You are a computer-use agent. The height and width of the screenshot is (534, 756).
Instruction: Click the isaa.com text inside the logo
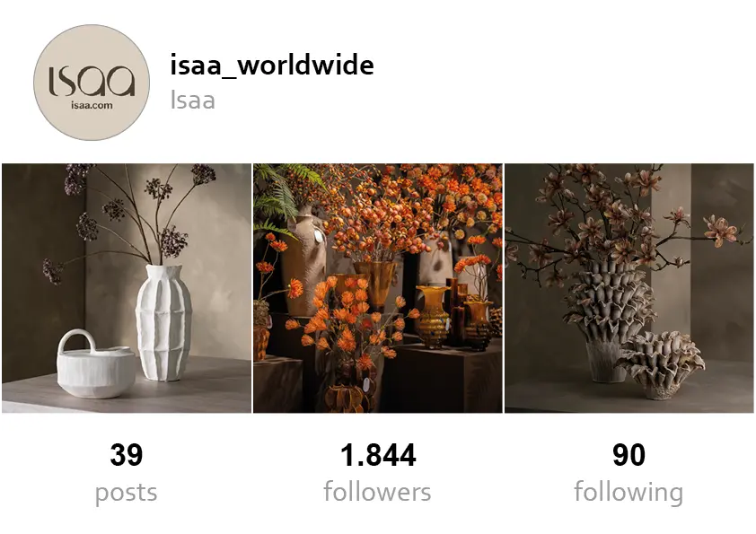pos(92,105)
